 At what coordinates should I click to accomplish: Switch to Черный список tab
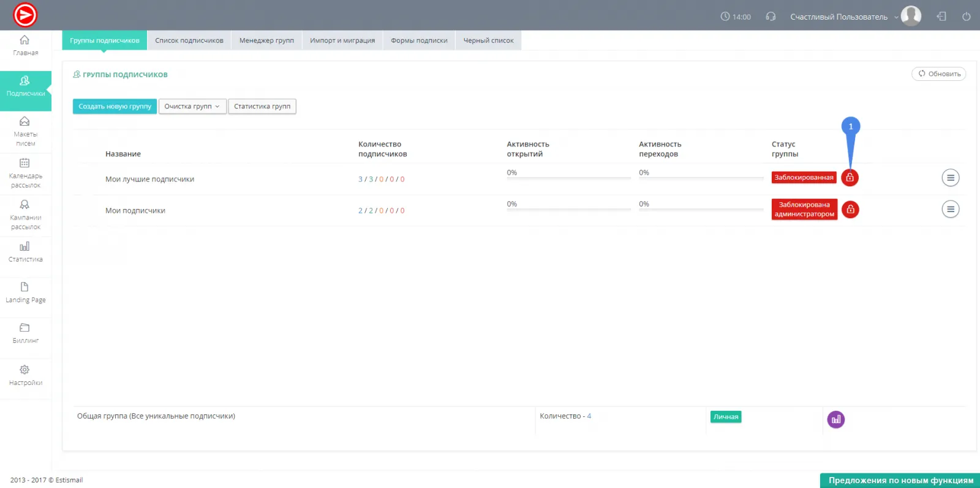pos(488,40)
